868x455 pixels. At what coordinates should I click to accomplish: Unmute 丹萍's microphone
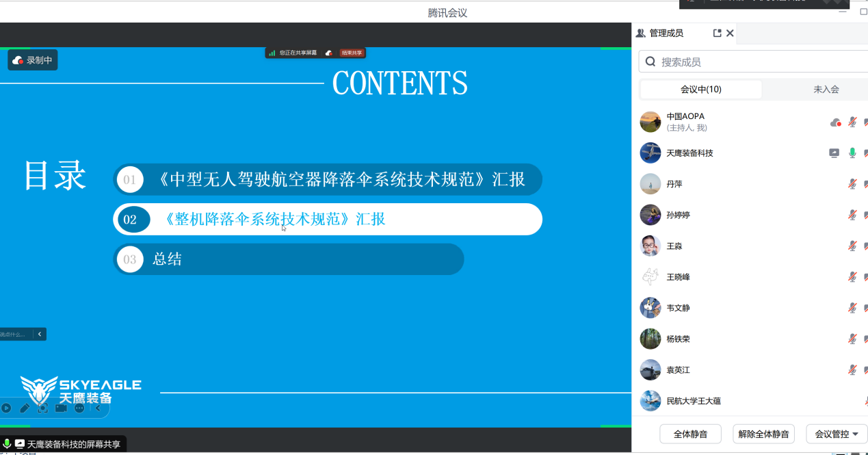pyautogui.click(x=852, y=184)
